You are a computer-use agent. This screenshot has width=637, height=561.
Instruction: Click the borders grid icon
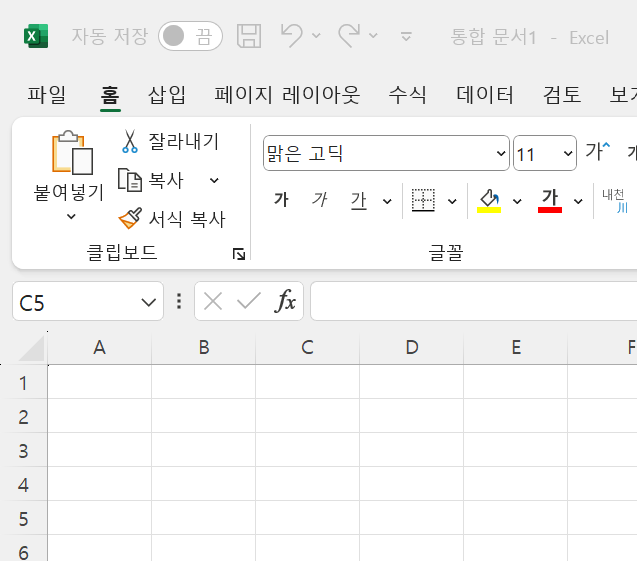[423, 200]
